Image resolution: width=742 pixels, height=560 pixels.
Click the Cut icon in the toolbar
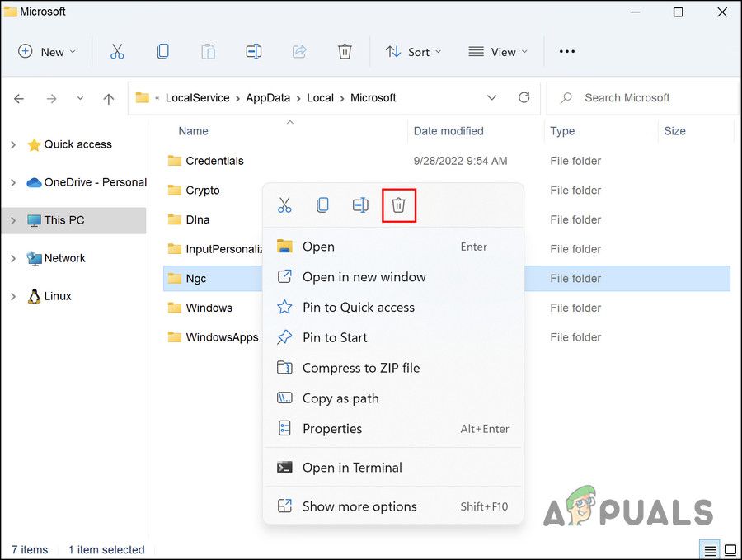pyautogui.click(x=117, y=52)
